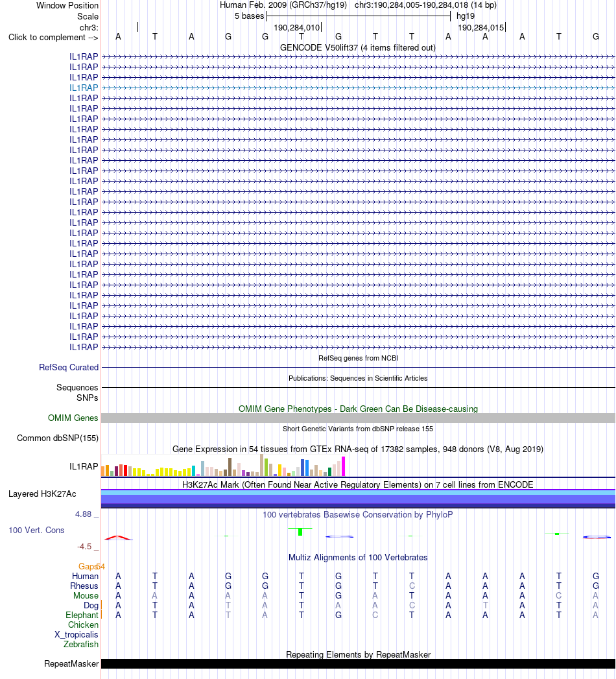Open '100 vertebrates Basewise Conservation by PhyloP' title
Screen dimensions: 616x679
(357, 514)
